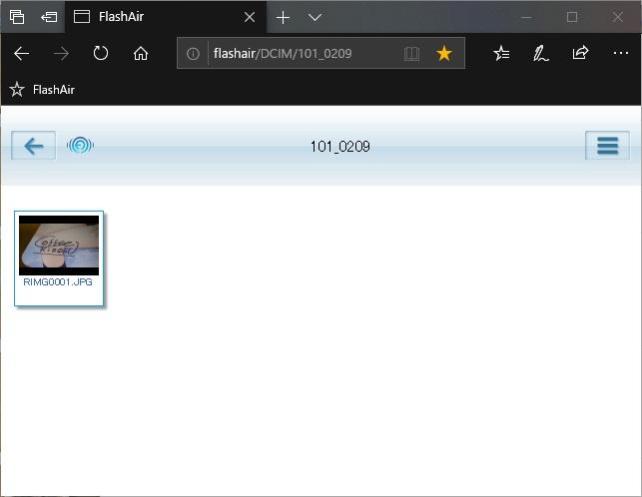Add notes with the pen icon

(x=541, y=54)
